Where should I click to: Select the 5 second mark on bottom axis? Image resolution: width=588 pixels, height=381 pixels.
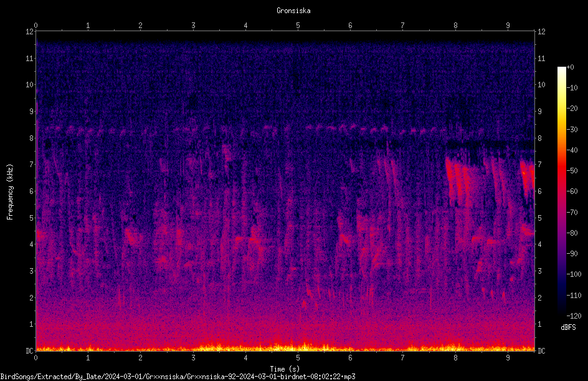pyautogui.click(x=298, y=358)
